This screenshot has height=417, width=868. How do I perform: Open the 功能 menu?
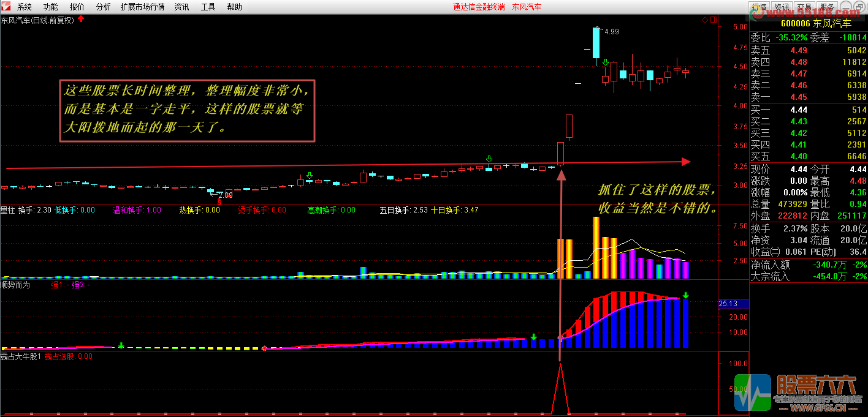click(51, 7)
